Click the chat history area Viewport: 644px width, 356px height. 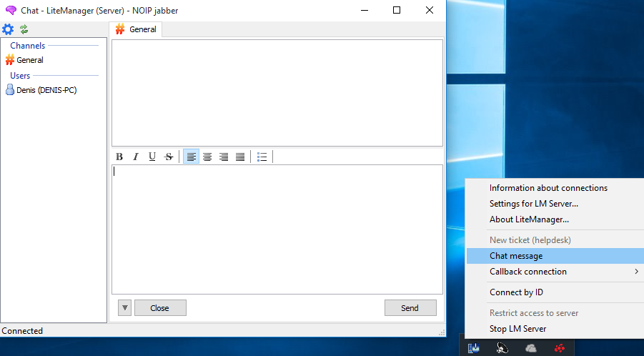point(277,93)
